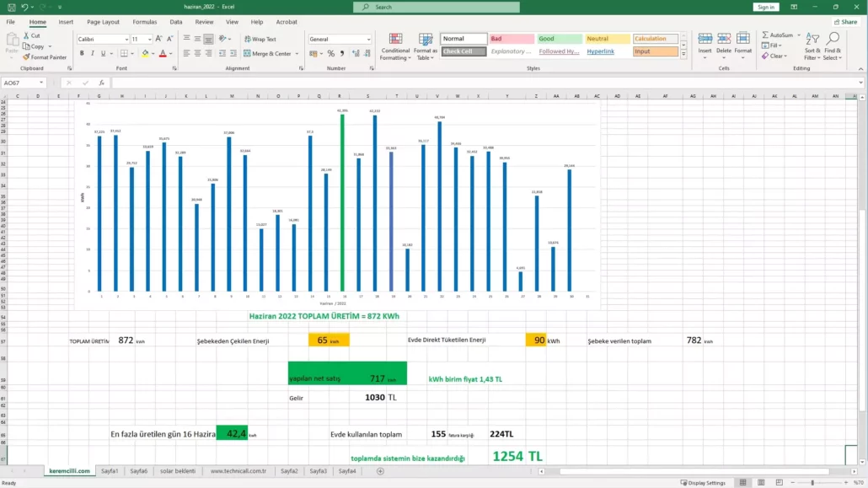
Task: Open Format as Table gallery
Action: (425, 47)
